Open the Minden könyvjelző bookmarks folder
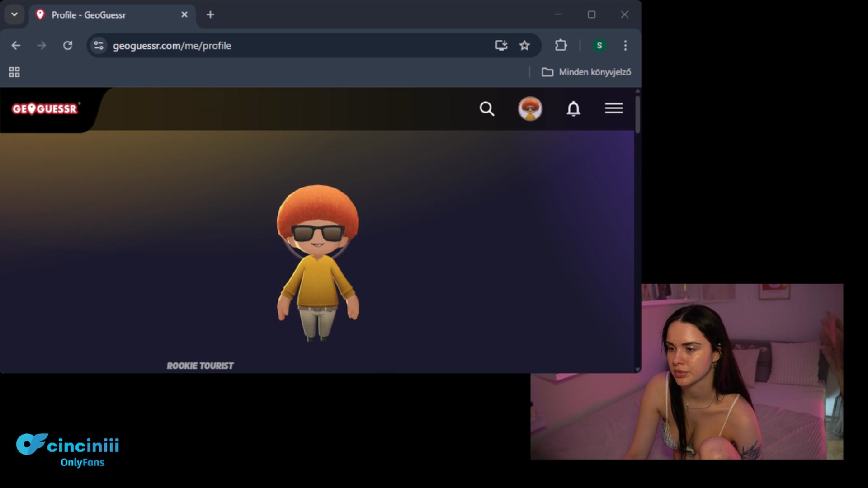Viewport: 868px width, 488px height. pyautogui.click(x=586, y=72)
